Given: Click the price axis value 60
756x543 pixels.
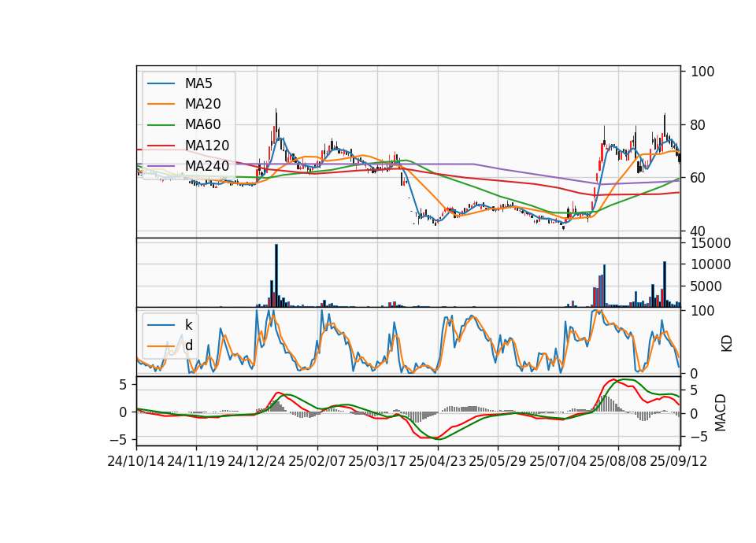Looking at the screenshot, I should click(699, 179).
